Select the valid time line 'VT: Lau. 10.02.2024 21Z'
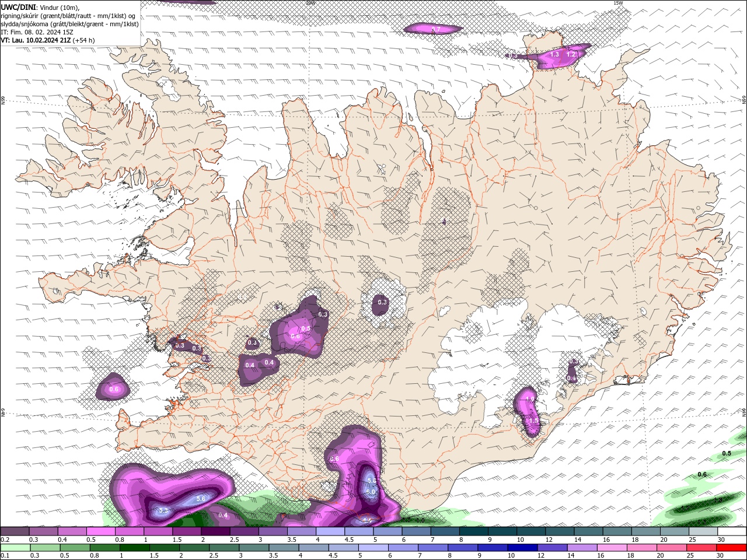Image resolution: width=747 pixels, height=560 pixels. click(36, 40)
